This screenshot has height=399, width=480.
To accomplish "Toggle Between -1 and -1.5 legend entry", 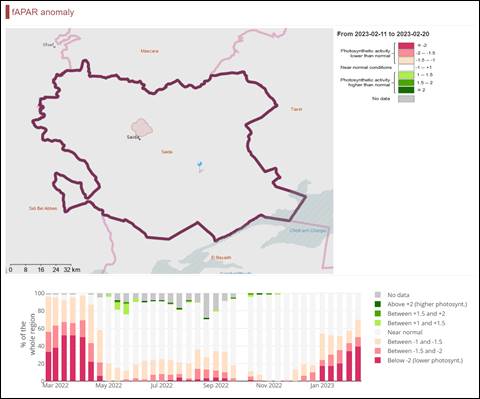I will tap(409, 342).
